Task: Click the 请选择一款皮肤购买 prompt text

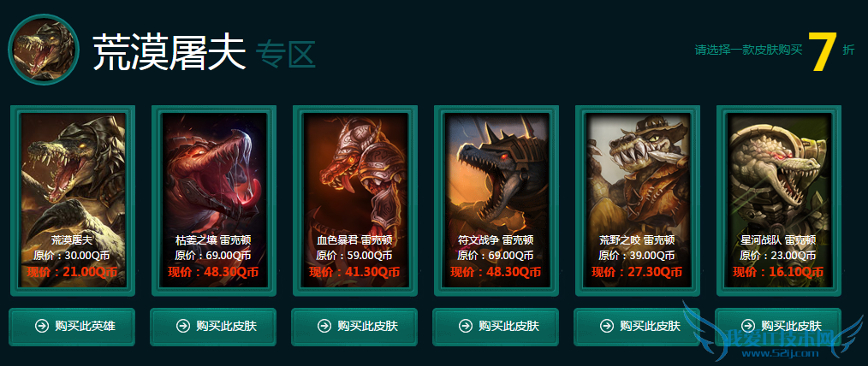Action: click(748, 50)
